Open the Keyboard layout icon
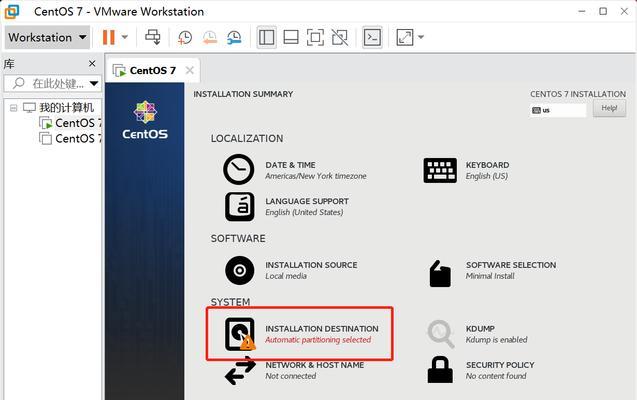This screenshot has width=637, height=400. point(440,171)
